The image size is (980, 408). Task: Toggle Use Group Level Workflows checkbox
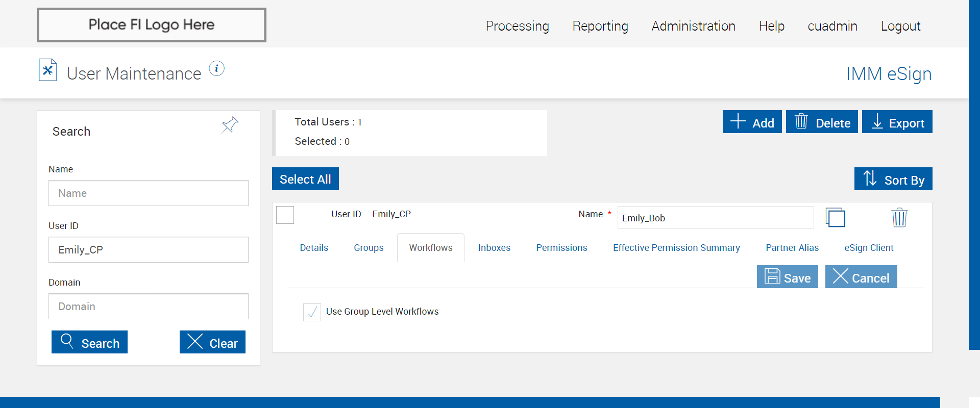tap(312, 312)
